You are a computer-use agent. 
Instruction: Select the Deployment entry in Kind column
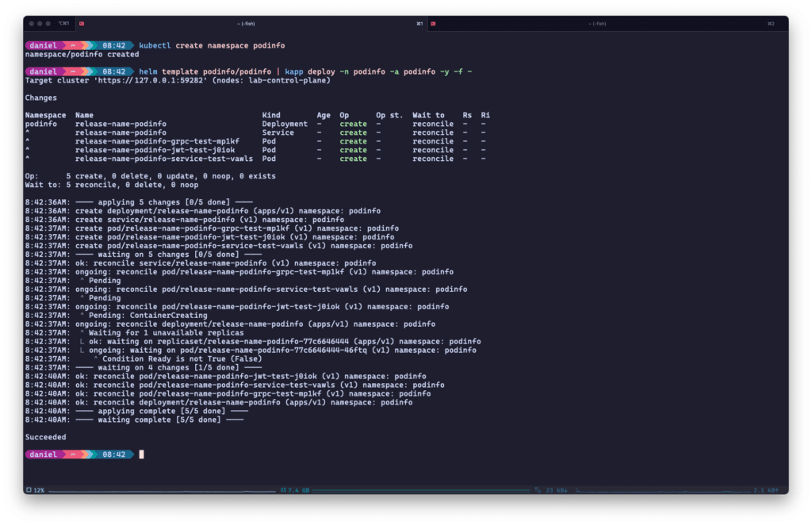point(285,124)
